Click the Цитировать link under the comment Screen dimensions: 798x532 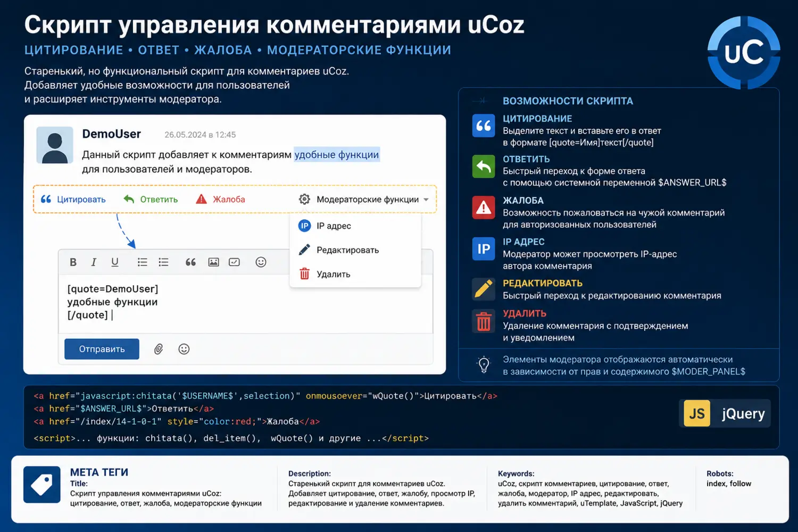(73, 199)
